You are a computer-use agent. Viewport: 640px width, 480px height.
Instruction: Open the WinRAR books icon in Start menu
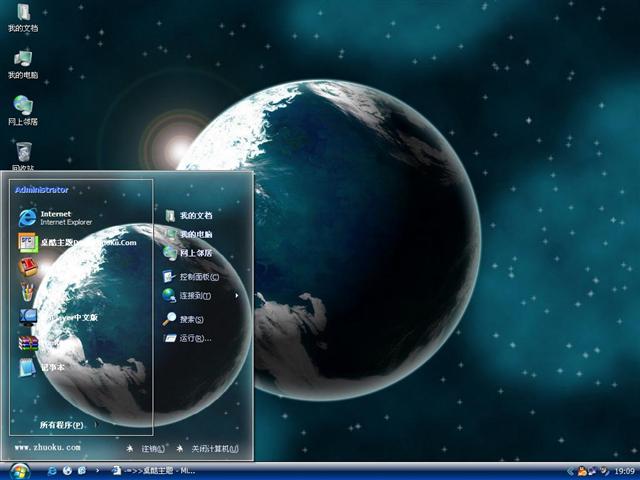pyautogui.click(x=27, y=343)
